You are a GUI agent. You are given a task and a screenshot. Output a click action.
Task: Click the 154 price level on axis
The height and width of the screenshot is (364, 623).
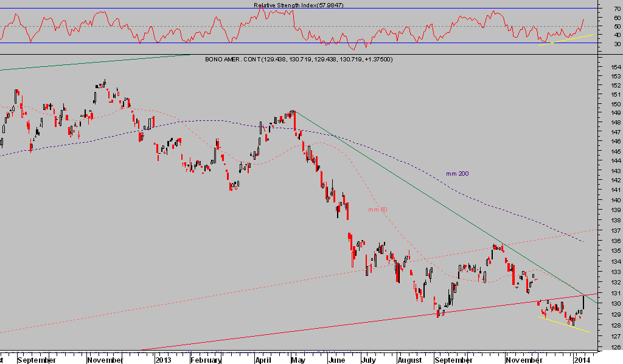coord(615,67)
